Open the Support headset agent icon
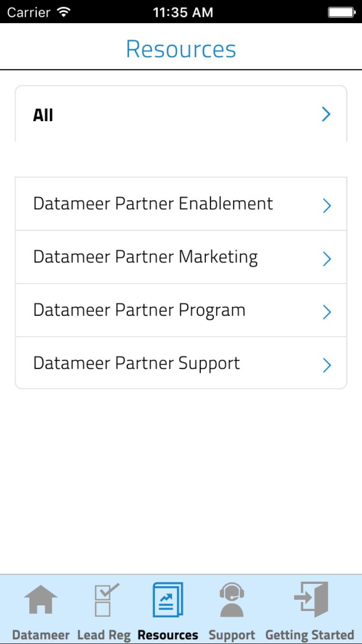362x644 pixels. point(232,600)
